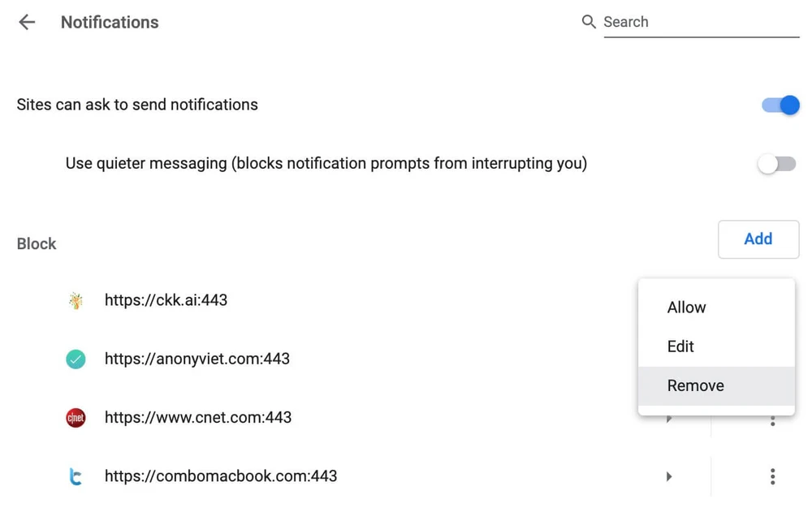The width and height of the screenshot is (812, 512).
Task: Click the combomacbook.com favicon
Action: (76, 477)
